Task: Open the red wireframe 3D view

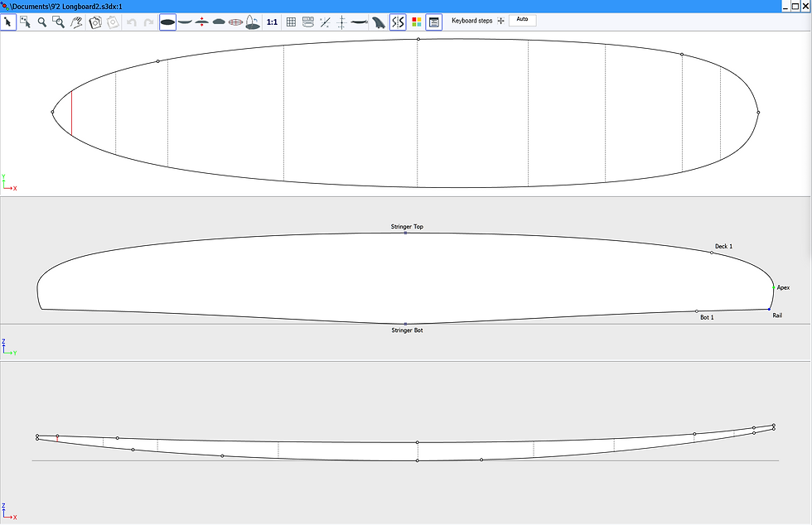Action: tap(235, 22)
